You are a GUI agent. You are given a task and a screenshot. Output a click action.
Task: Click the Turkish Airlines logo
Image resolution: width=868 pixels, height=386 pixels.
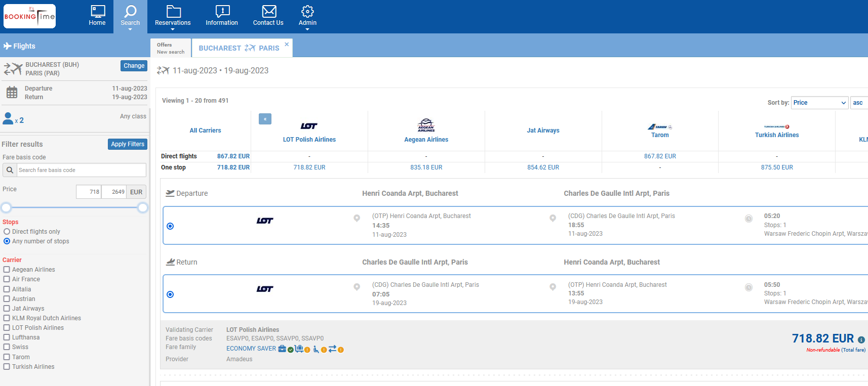(777, 126)
